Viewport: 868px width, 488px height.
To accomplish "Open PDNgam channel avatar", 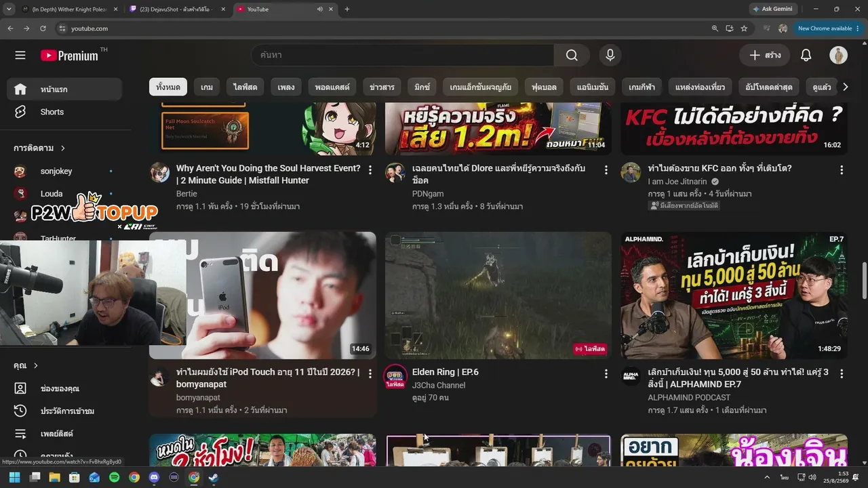I will click(395, 172).
